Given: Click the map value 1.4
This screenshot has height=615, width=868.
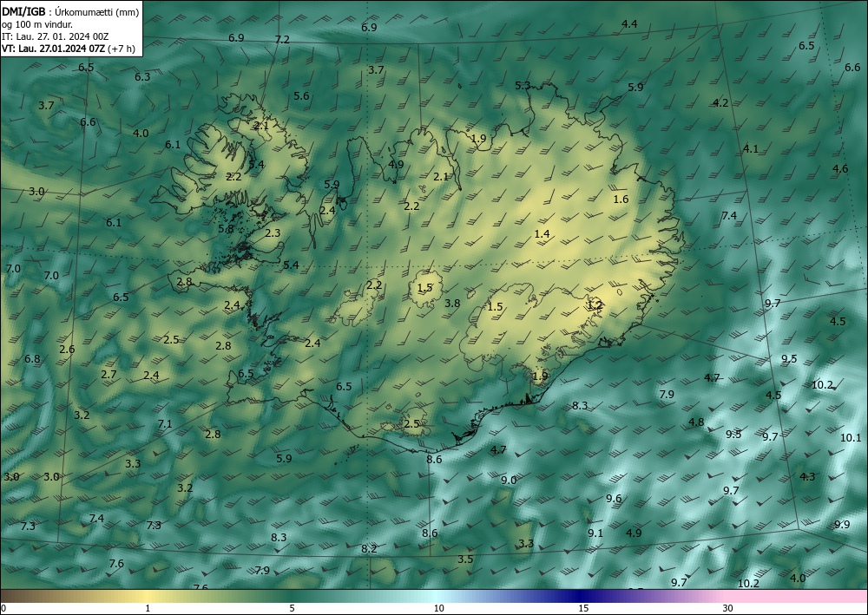Looking at the screenshot, I should [x=542, y=234].
